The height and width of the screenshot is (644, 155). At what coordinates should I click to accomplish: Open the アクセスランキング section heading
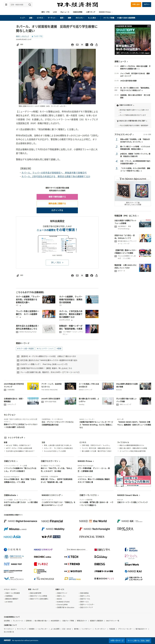click(124, 135)
